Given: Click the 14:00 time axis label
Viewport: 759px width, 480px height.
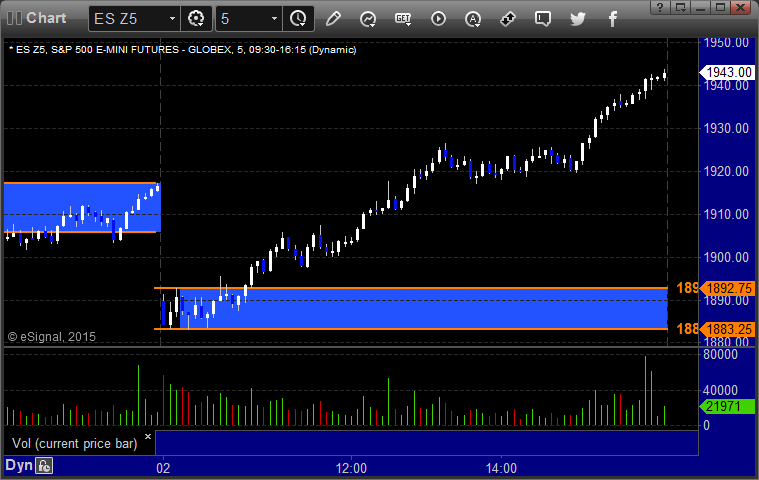Looking at the screenshot, I should pos(501,468).
